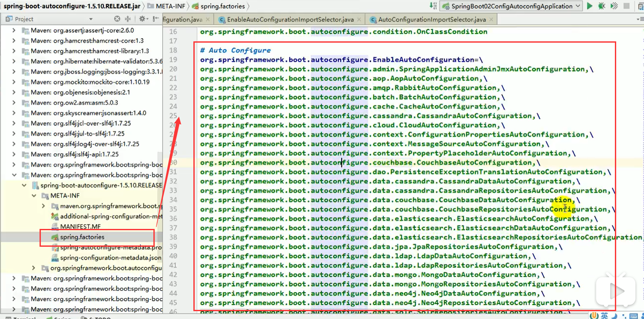Expand Maven: org.objenesis:objenesis:2.1
This screenshot has width=644, height=319.
14,92
